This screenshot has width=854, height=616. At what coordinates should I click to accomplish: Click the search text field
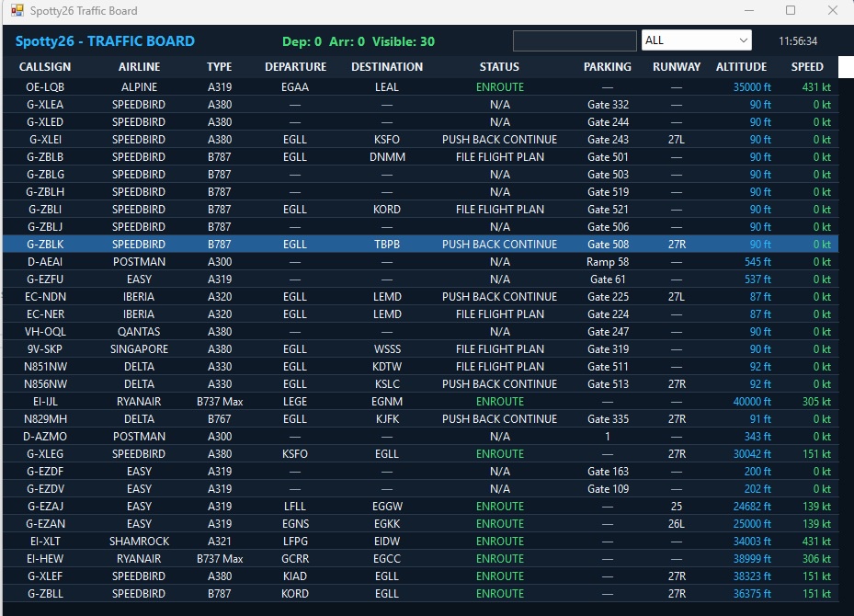(575, 40)
